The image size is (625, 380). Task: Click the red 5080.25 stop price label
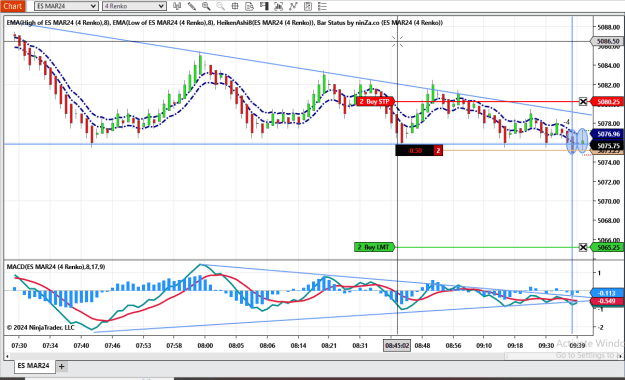[608, 102]
